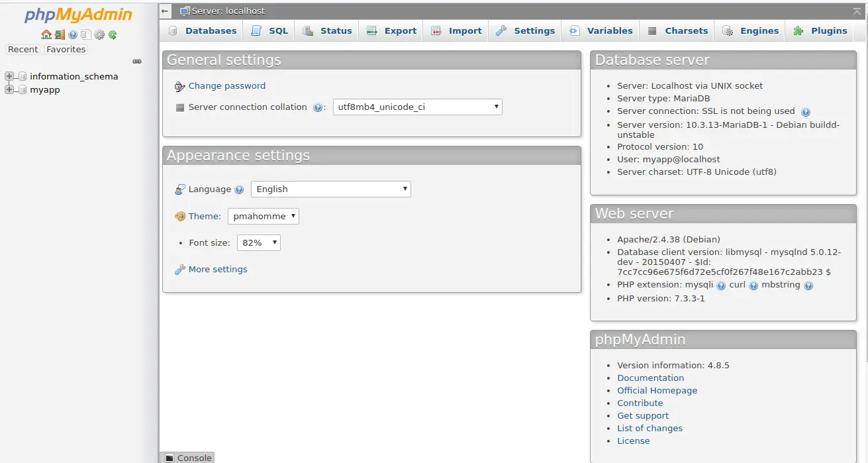Open the Official Homepage link
The image size is (868, 463).
point(657,391)
